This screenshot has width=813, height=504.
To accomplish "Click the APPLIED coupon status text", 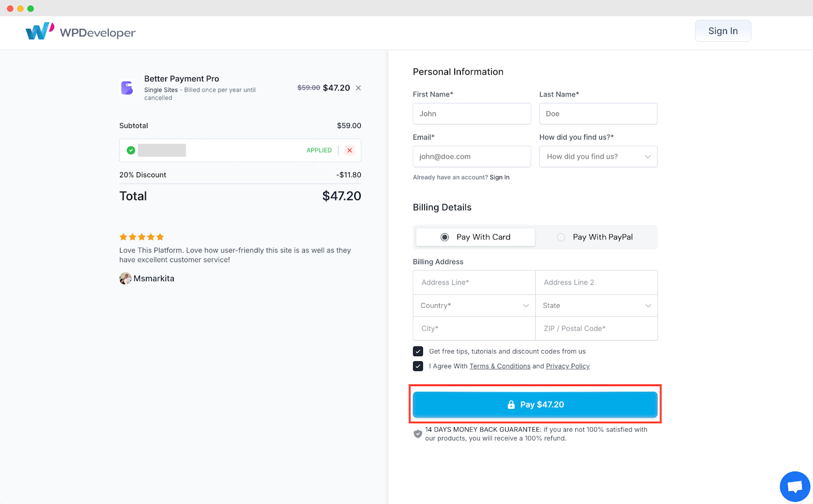I will pyautogui.click(x=319, y=150).
